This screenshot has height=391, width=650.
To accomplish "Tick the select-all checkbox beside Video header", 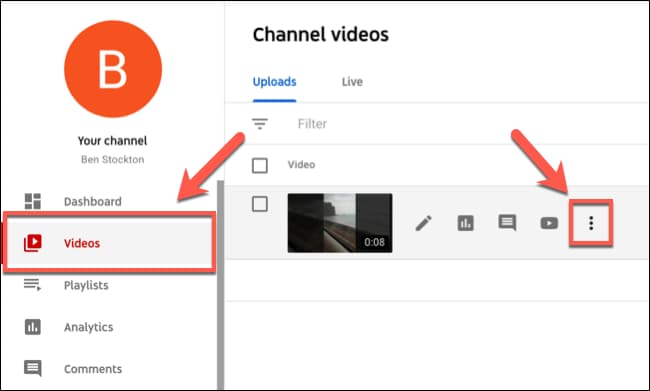I will pos(260,165).
